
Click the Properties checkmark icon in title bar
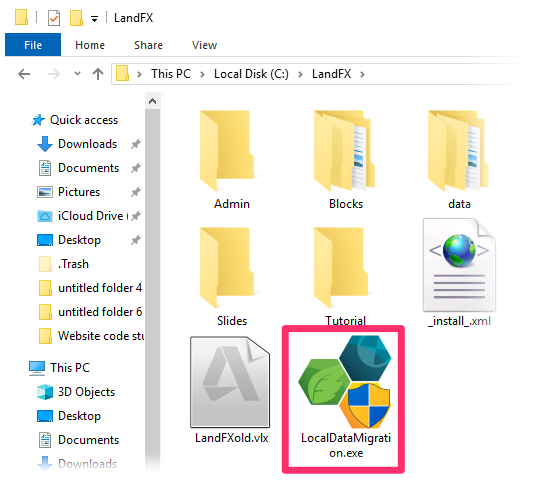click(54, 18)
